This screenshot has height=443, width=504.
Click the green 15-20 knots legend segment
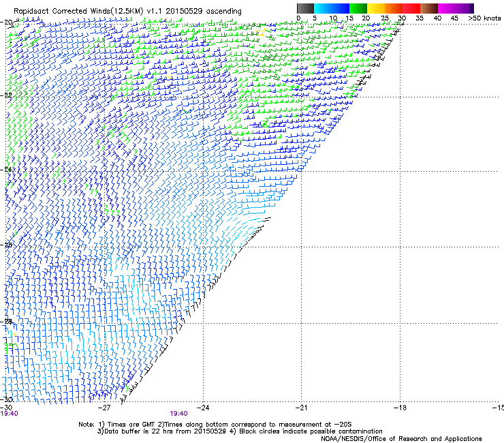[x=358, y=8]
